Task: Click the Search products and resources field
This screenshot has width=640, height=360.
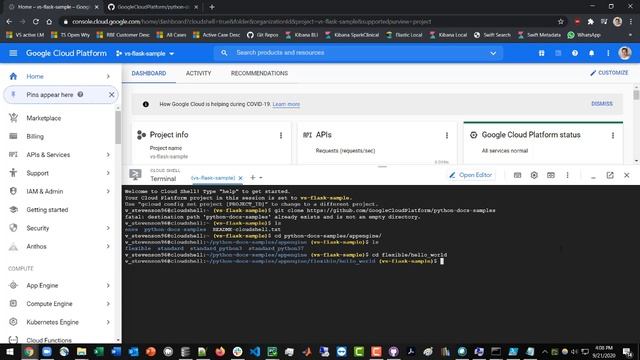Action: coord(358,53)
